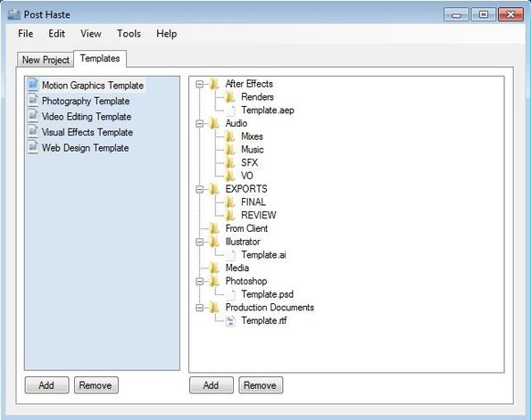Open the Edit menu

(x=56, y=34)
